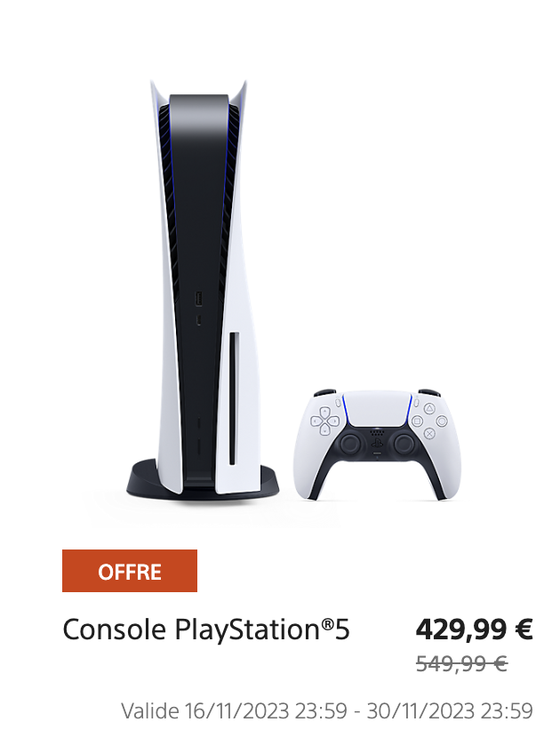This screenshot has height=754, width=560.
Task: Click the console's disc drive slot
Action: 234,398
